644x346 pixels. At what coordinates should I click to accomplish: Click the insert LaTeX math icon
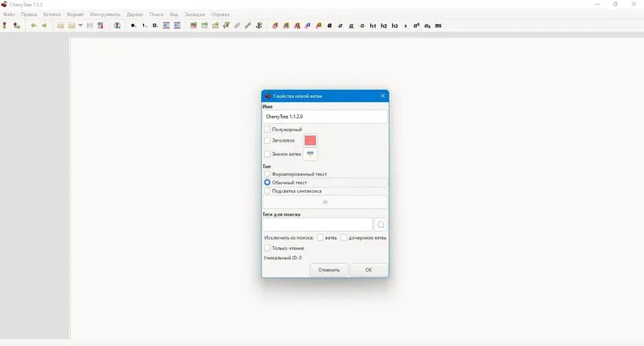click(226, 26)
